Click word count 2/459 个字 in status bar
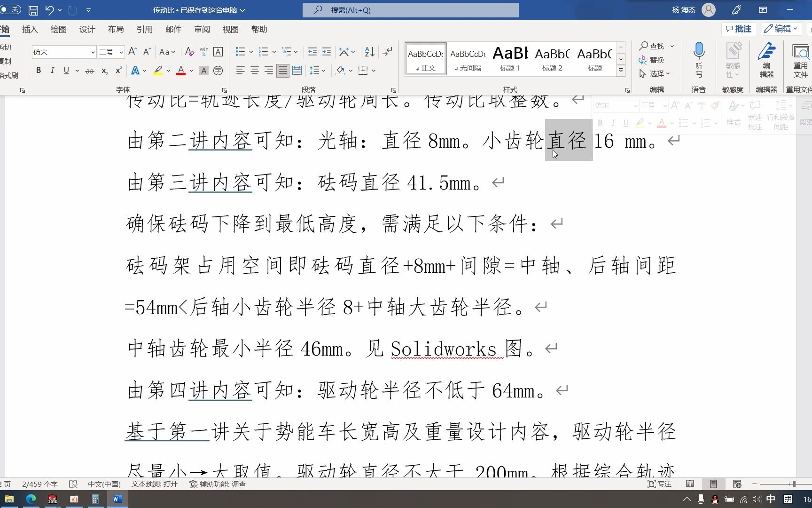 40,484
